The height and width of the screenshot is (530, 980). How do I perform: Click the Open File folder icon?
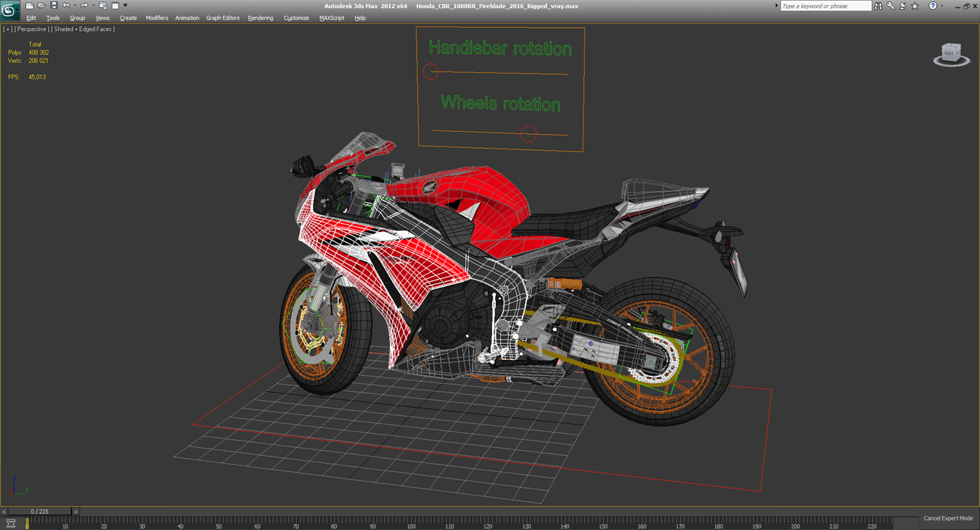(x=41, y=6)
